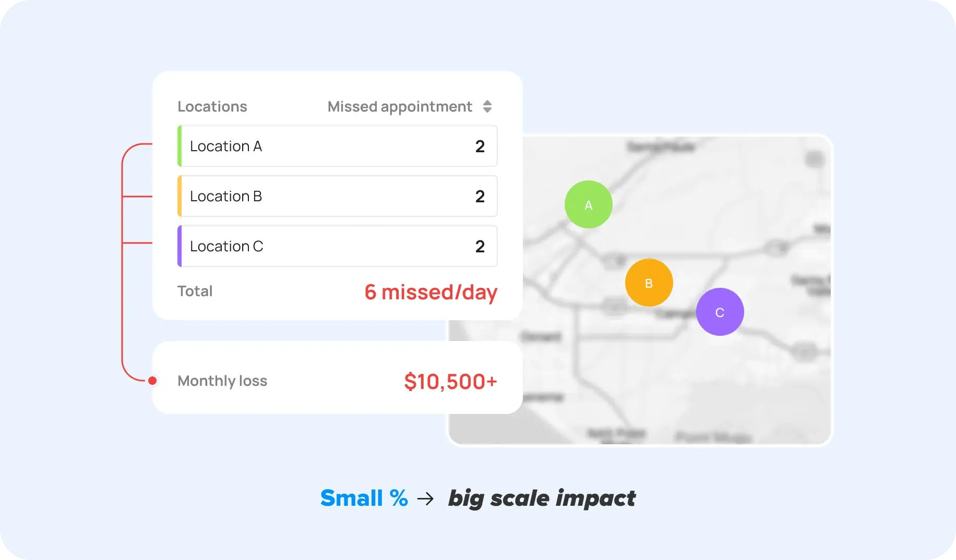Click the purple C map marker
Image resolution: width=956 pixels, height=560 pixels.
[x=720, y=312]
